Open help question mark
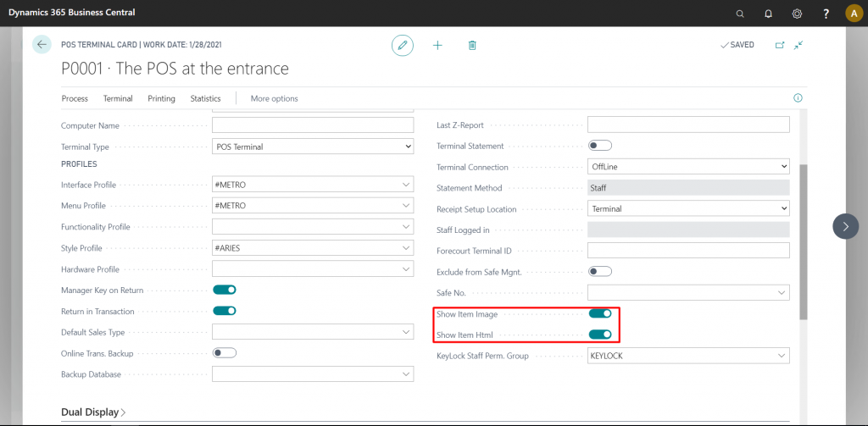 tap(826, 14)
